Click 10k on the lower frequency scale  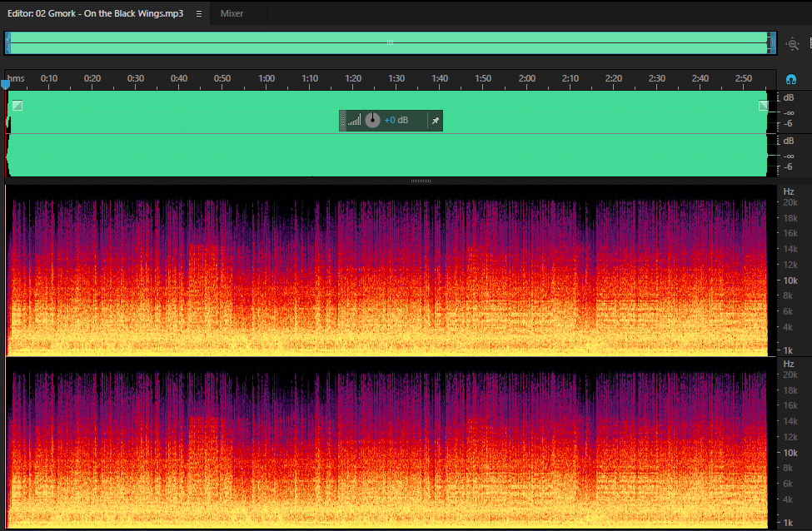790,453
